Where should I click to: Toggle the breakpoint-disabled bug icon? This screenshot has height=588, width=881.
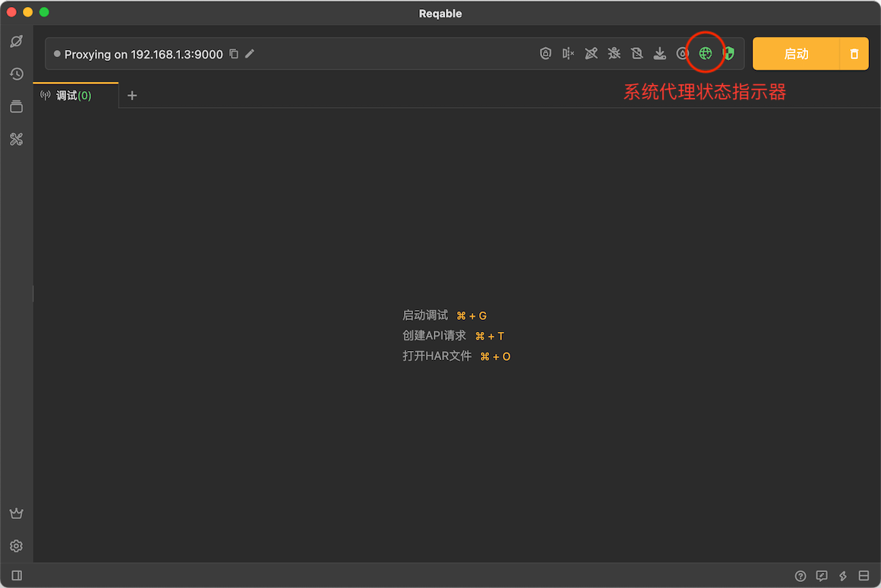(x=614, y=53)
